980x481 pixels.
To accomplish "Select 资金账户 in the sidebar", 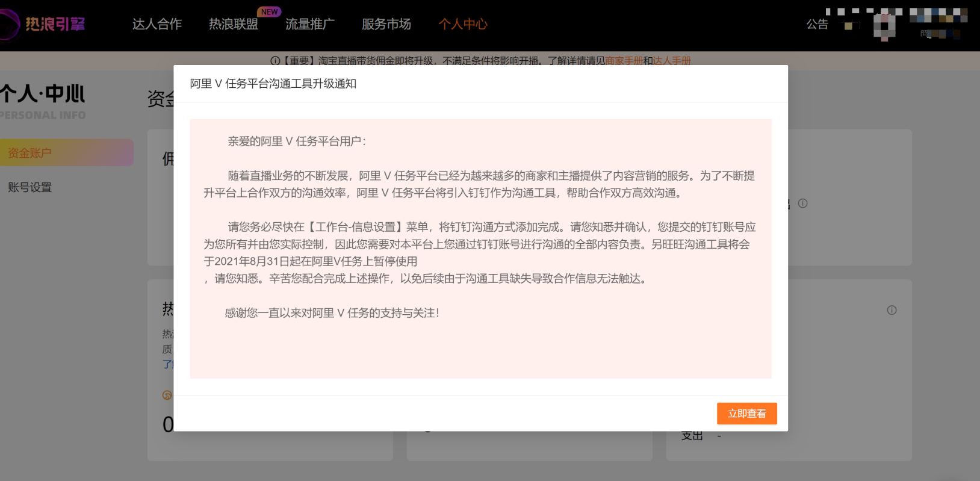I will (67, 153).
